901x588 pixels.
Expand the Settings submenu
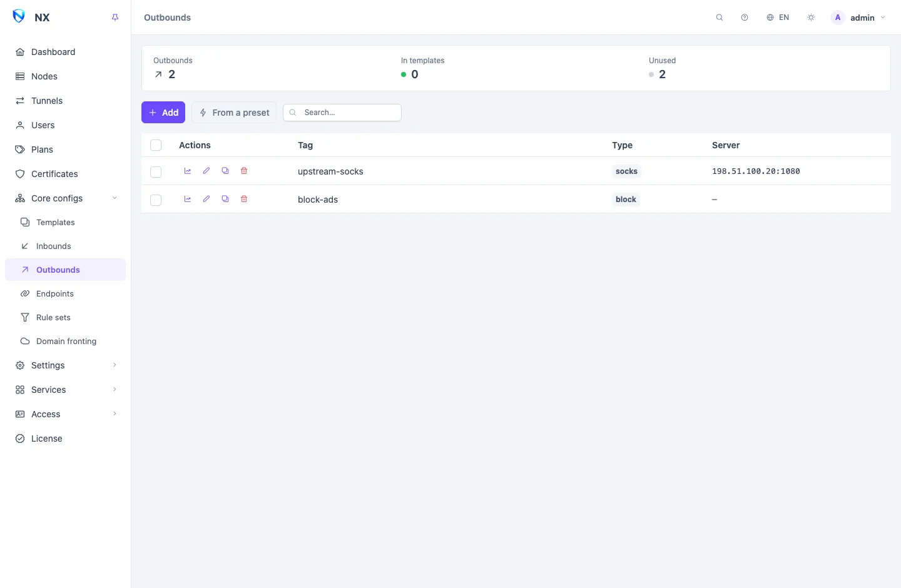(65, 365)
